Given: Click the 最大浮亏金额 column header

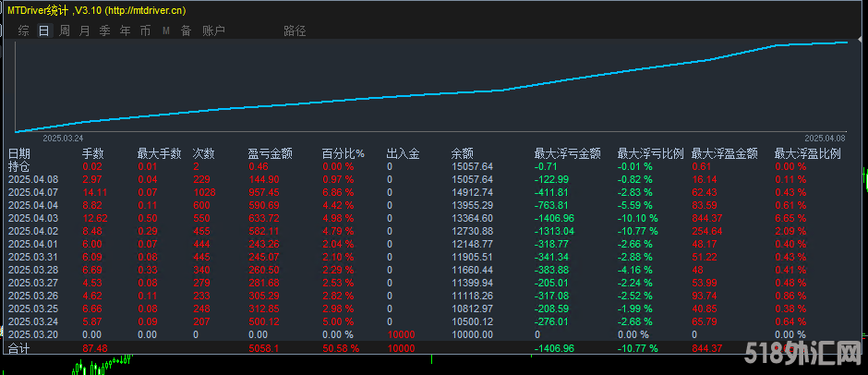Looking at the screenshot, I should pos(567,153).
